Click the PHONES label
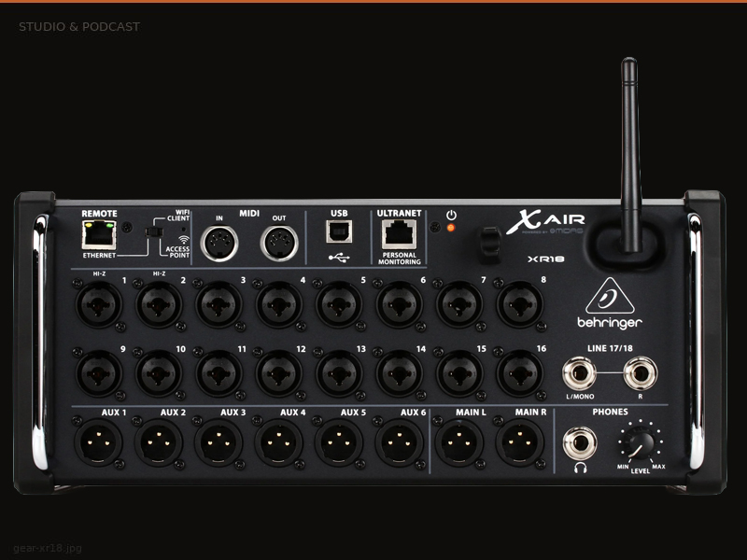The image size is (747, 560). 610,412
